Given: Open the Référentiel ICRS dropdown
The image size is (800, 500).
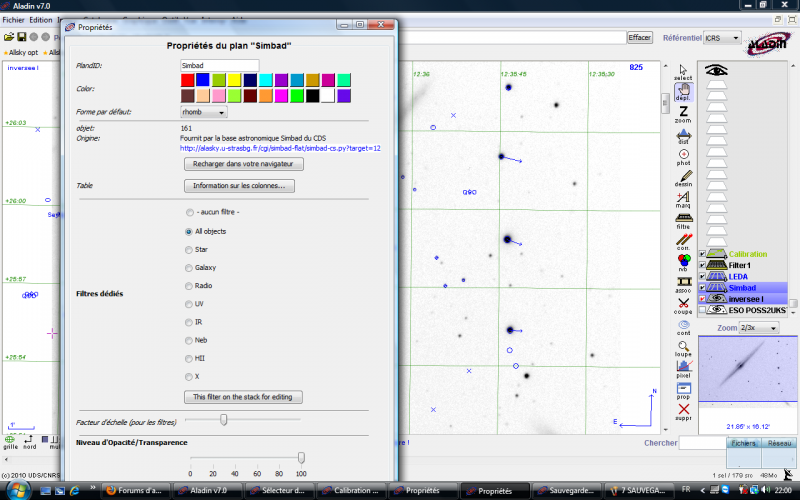Looking at the screenshot, I should [x=722, y=38].
